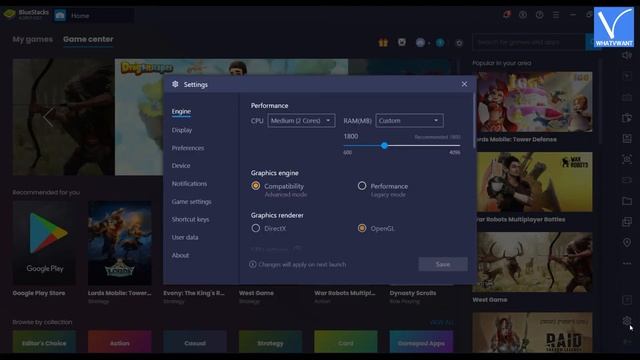Switch to the Game center tab
This screenshot has width=640, height=360.
(88, 39)
